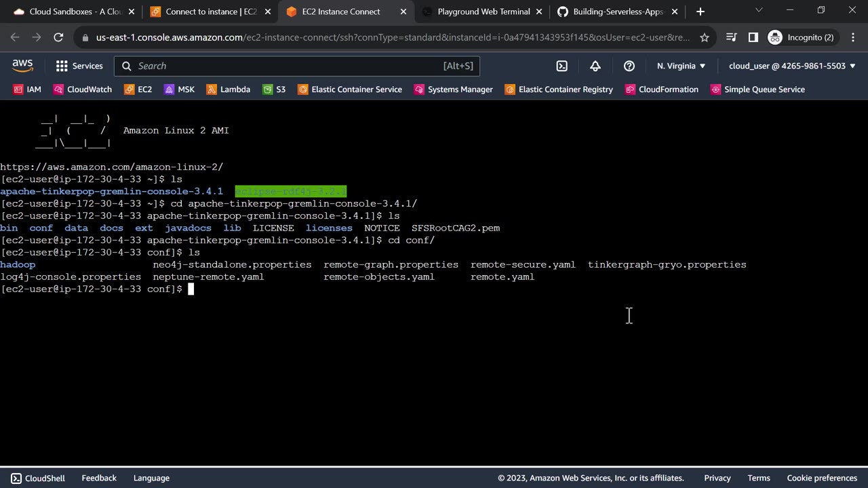Switch to Playground Web Terminal tab
Viewport: 868px width, 488px height.
483,12
